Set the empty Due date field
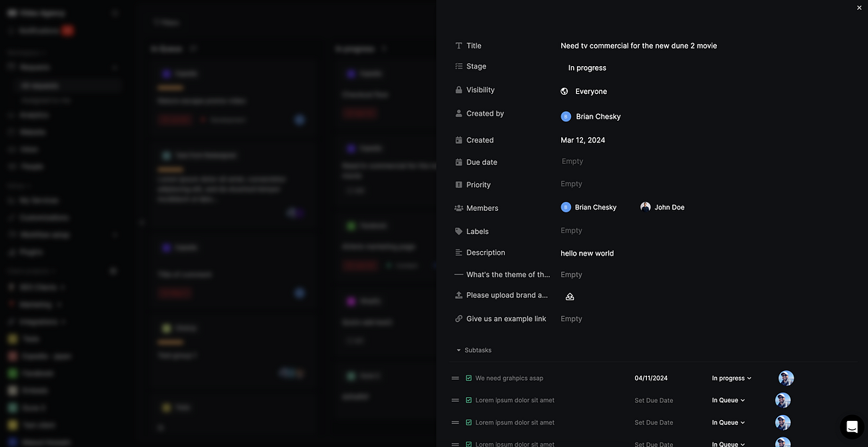 (x=572, y=162)
